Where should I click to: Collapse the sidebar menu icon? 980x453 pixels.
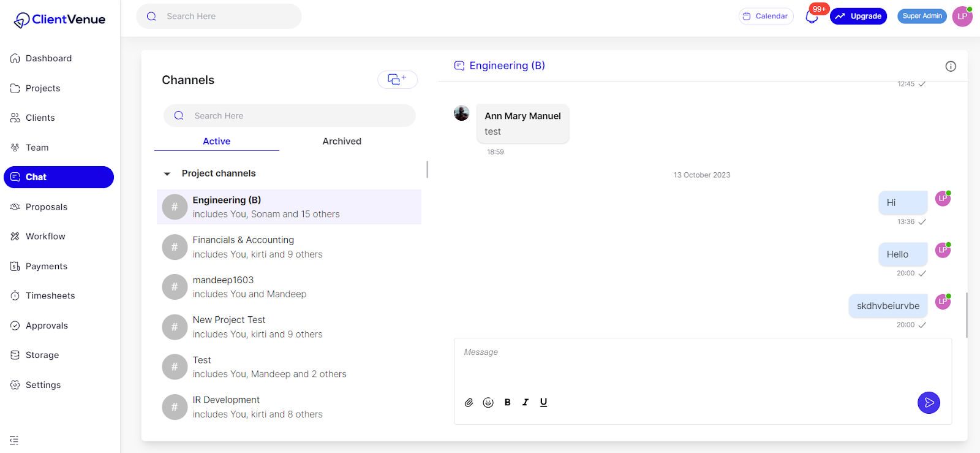point(14,440)
